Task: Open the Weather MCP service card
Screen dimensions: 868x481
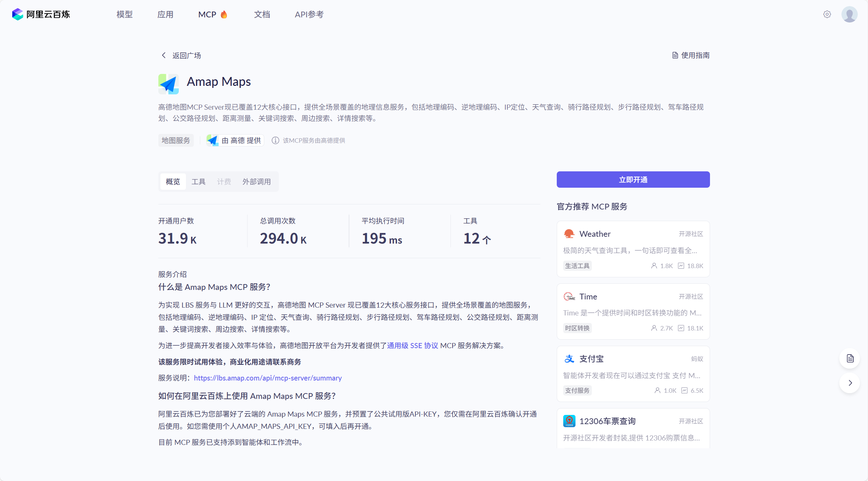Action: click(633, 249)
